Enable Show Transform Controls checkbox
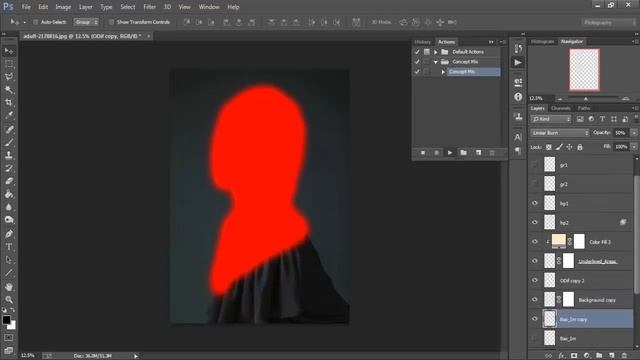The width and height of the screenshot is (640, 360). coord(111,22)
